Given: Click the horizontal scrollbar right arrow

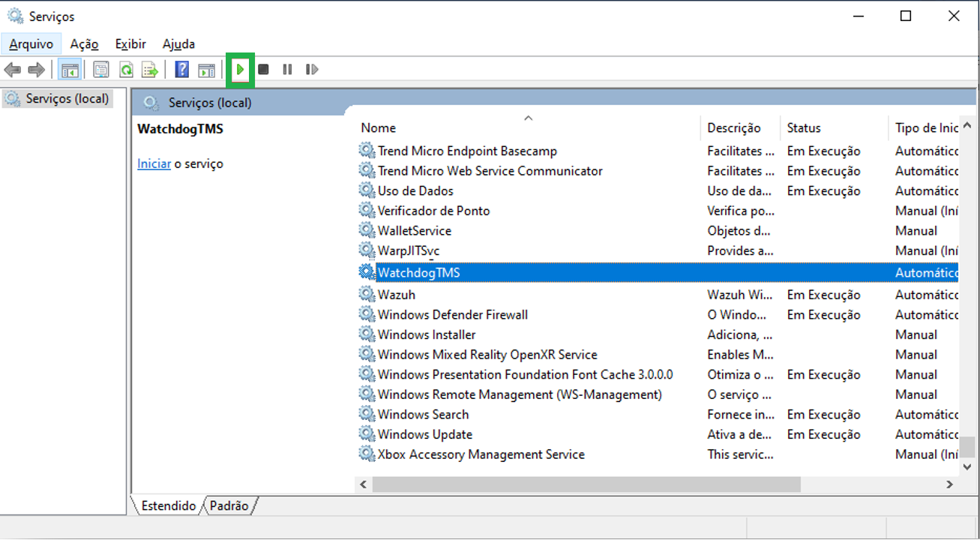Looking at the screenshot, I should [949, 484].
